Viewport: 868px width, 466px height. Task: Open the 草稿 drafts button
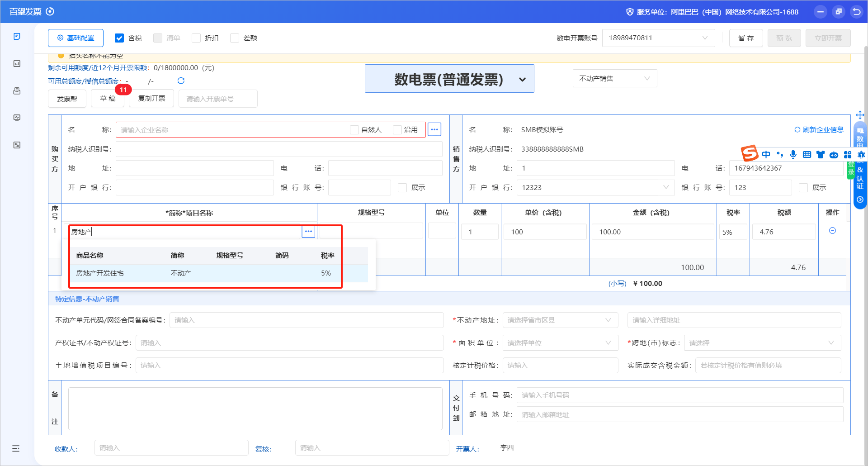(108, 99)
